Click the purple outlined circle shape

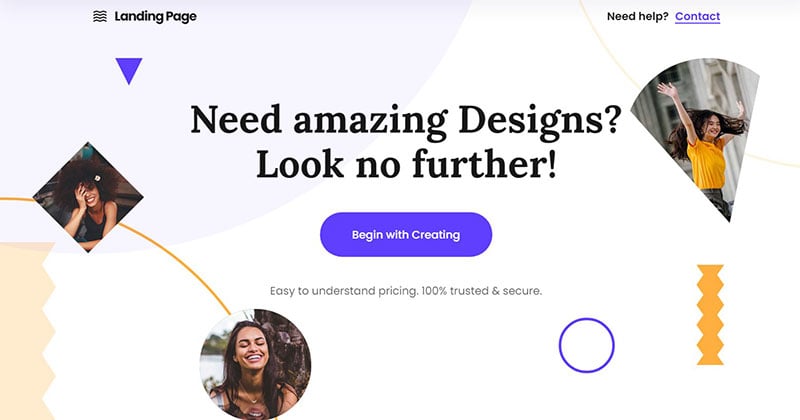point(587,345)
